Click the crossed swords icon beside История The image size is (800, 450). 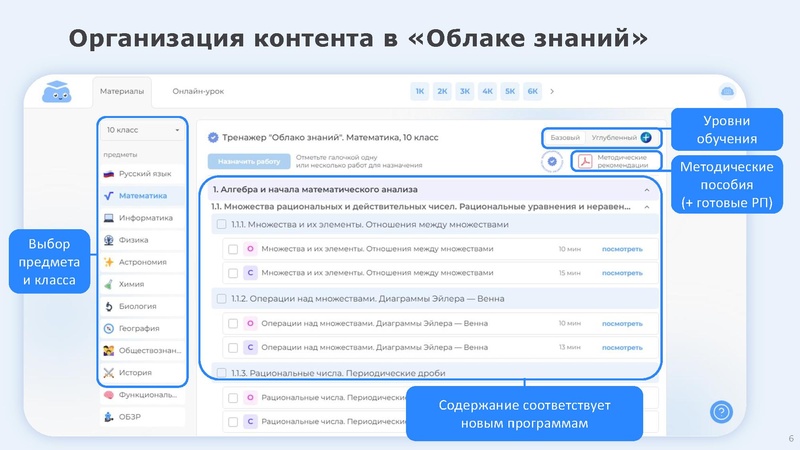click(109, 372)
